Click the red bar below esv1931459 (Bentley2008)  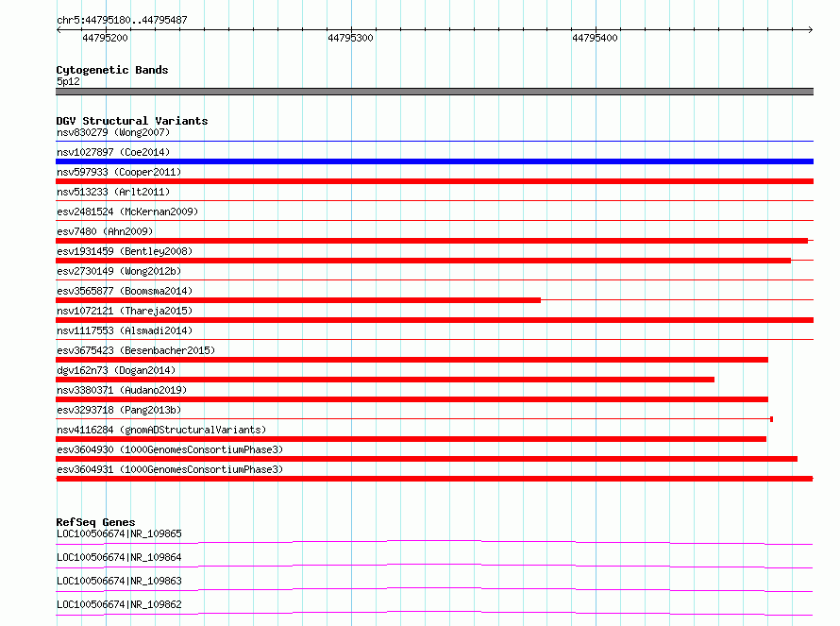coord(423,261)
